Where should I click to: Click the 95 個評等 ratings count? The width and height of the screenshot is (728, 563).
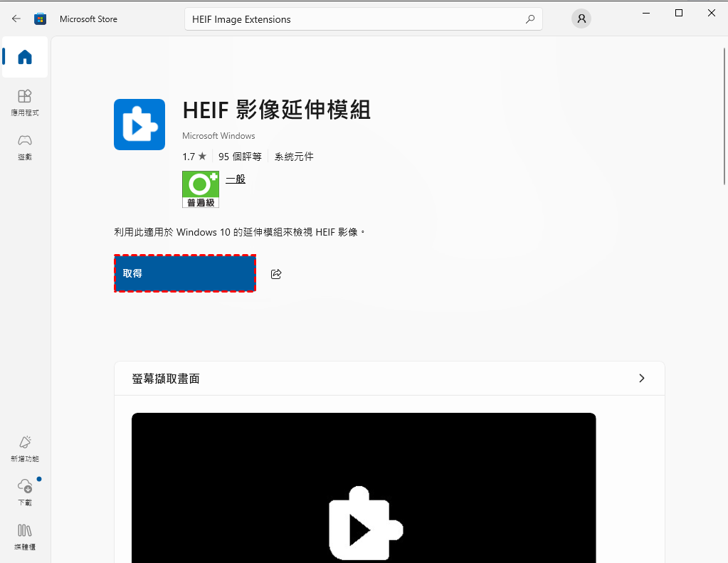[x=240, y=157]
